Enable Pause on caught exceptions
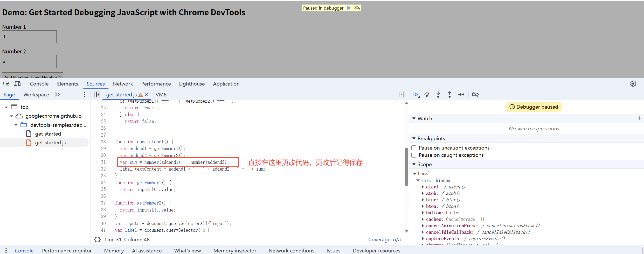The image size is (644, 254). (414, 155)
